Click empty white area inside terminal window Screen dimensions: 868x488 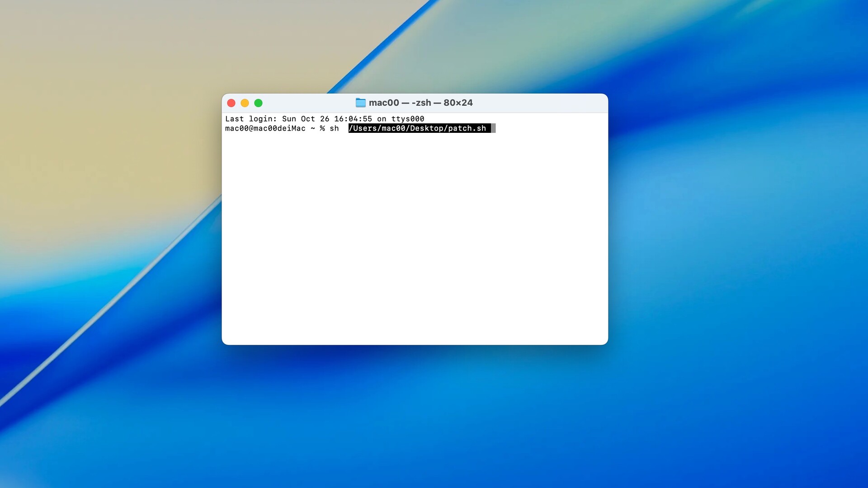pos(415,235)
